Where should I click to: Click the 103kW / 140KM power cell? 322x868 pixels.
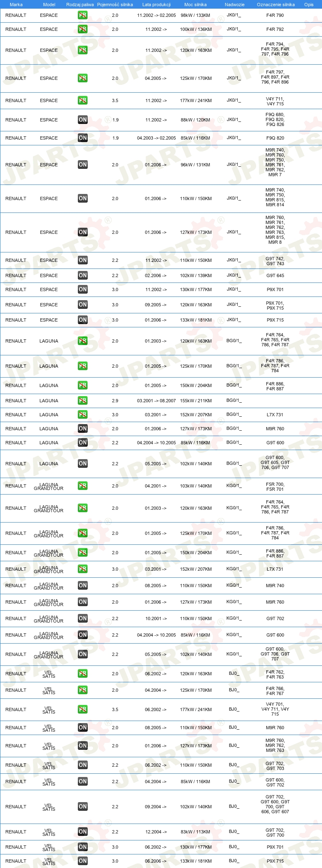pos(196,486)
